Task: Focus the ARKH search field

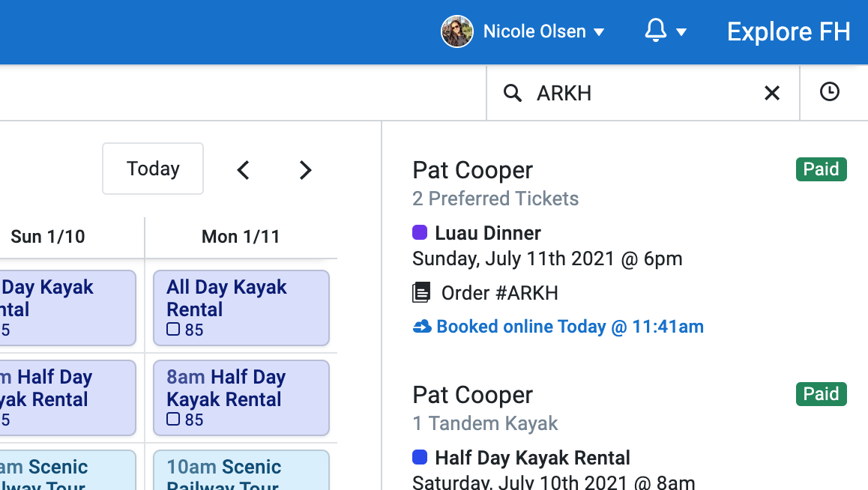Action: pos(642,93)
